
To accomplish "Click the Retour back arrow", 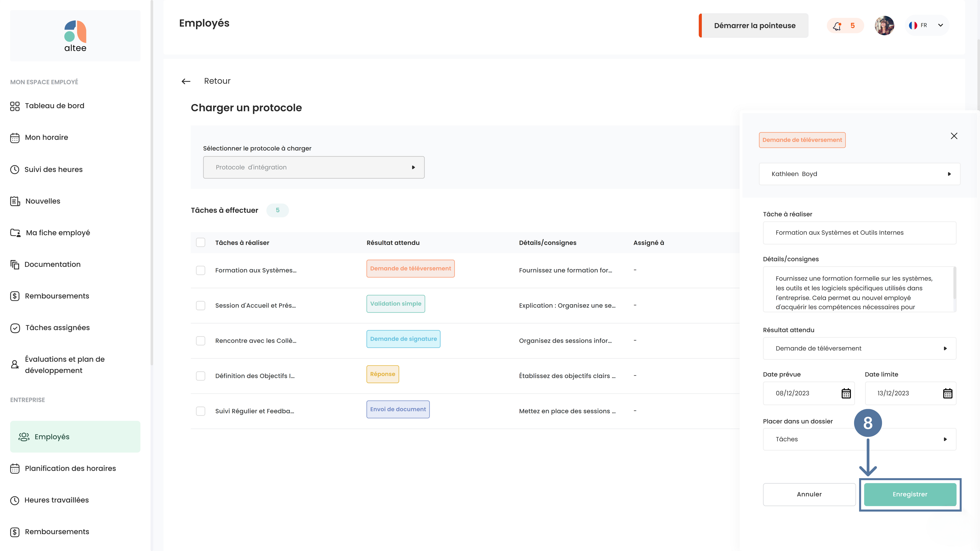I will [x=186, y=81].
